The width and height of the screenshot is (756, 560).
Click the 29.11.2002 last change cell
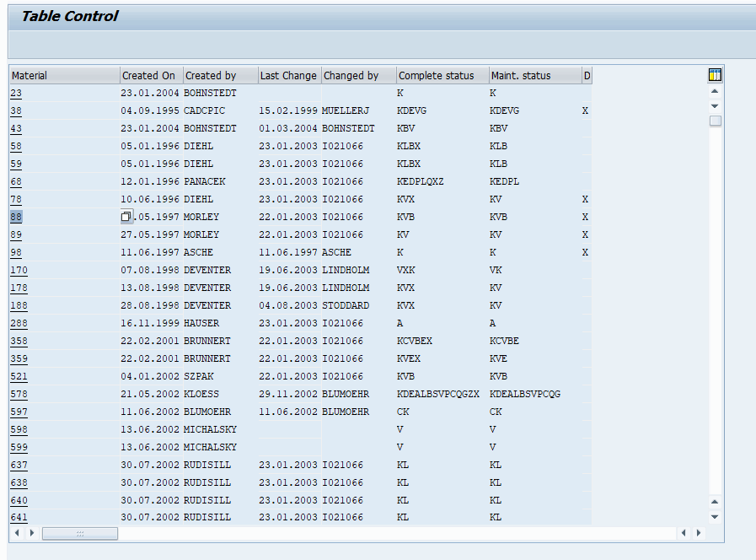pyautogui.click(x=288, y=394)
